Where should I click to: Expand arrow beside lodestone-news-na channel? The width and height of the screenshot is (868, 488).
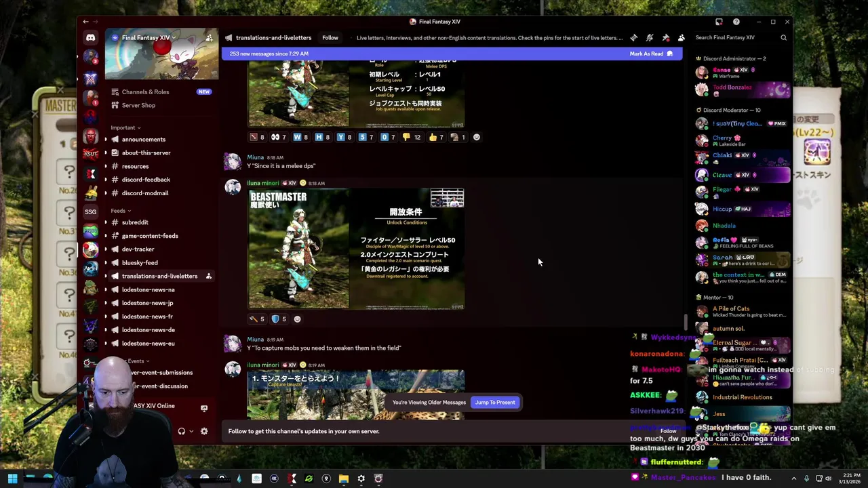(x=105, y=289)
